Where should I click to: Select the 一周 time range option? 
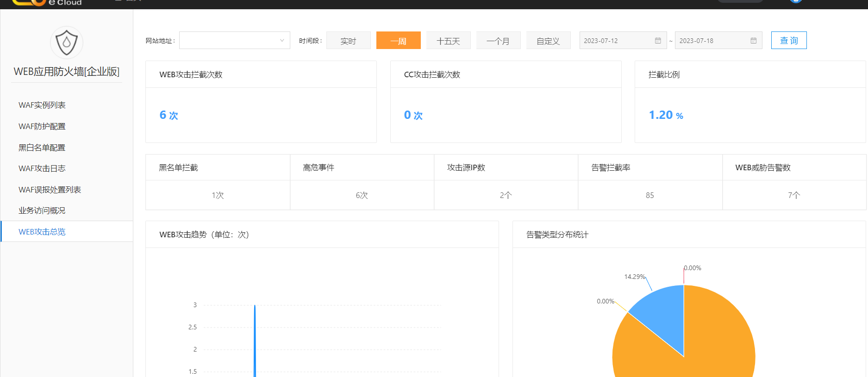(398, 41)
